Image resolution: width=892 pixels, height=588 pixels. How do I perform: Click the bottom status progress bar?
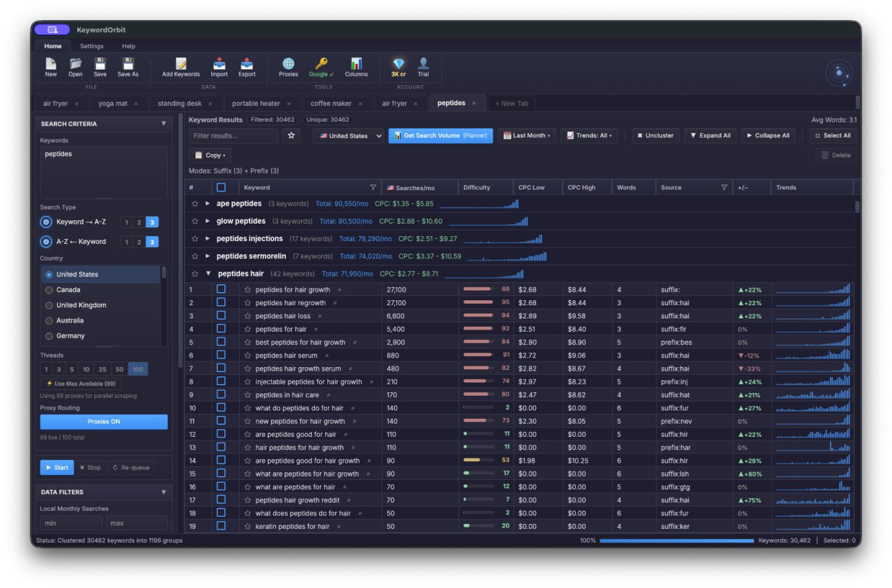click(677, 541)
